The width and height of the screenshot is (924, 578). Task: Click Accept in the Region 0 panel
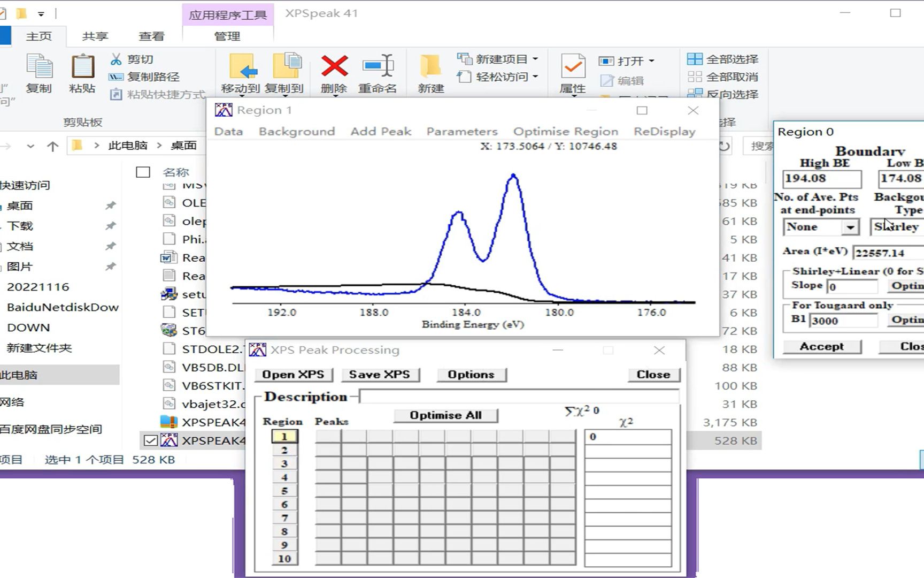pos(821,346)
